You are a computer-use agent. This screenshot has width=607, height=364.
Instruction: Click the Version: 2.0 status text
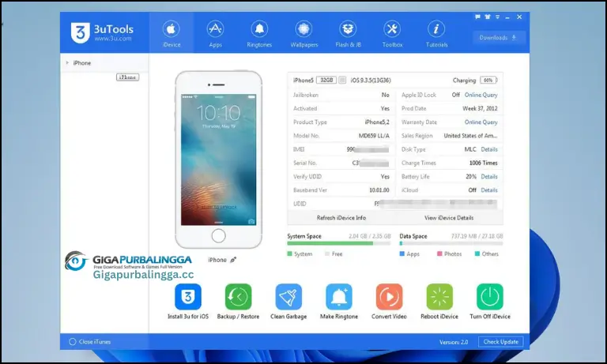tap(454, 342)
